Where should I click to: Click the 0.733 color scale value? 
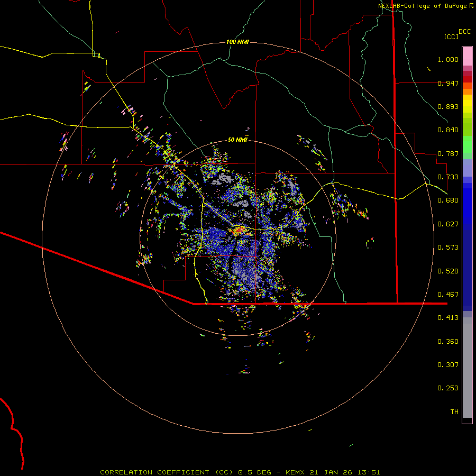(448, 177)
